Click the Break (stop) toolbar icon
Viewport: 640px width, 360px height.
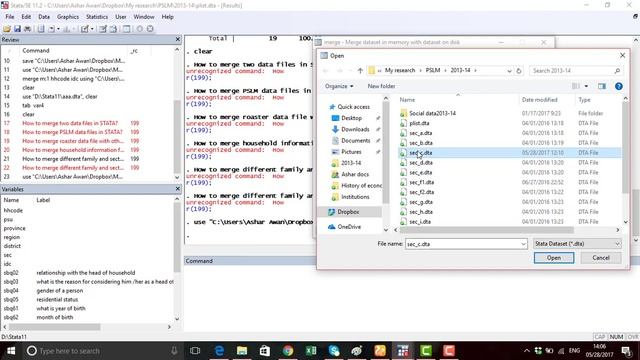coord(150,29)
